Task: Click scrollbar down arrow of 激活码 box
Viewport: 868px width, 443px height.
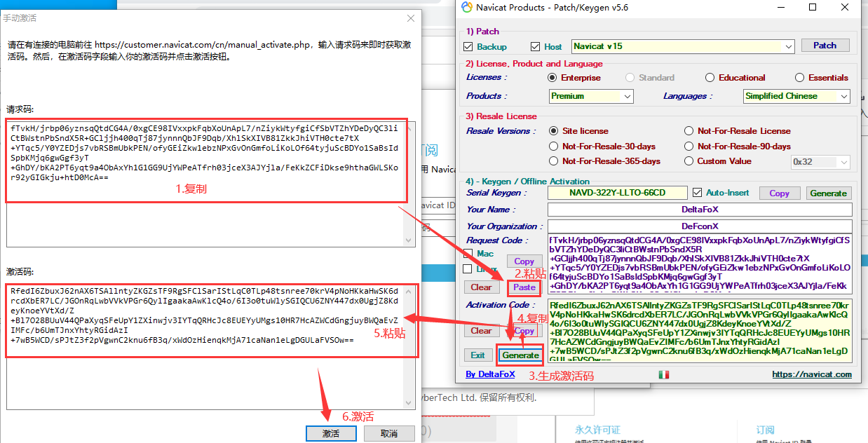Action: point(410,404)
